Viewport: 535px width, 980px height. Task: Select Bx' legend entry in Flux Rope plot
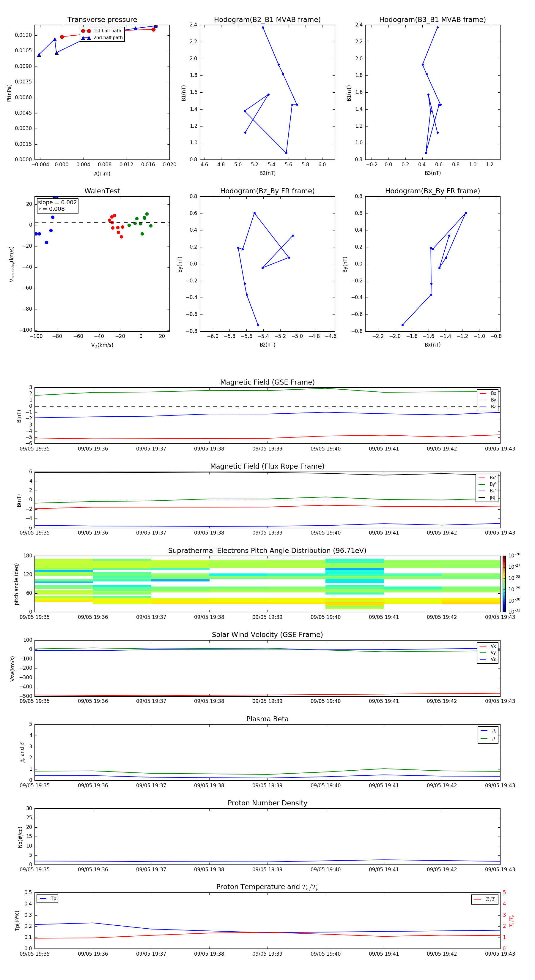pyautogui.click(x=487, y=478)
